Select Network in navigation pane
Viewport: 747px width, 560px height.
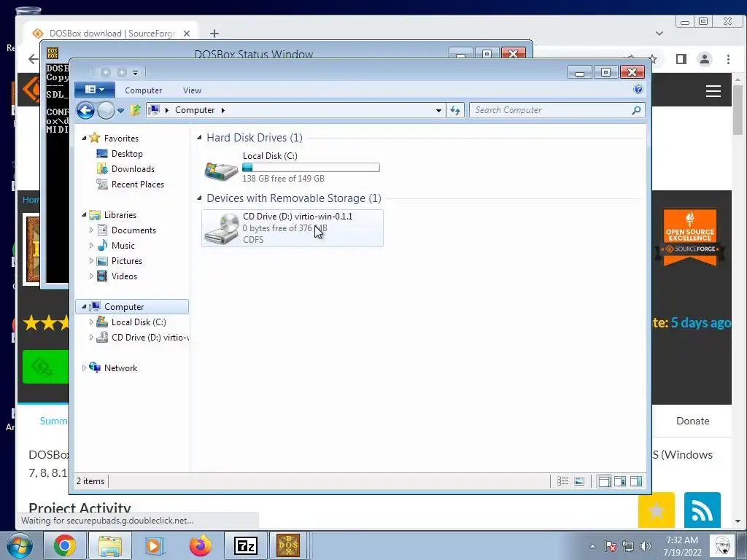coord(120,367)
